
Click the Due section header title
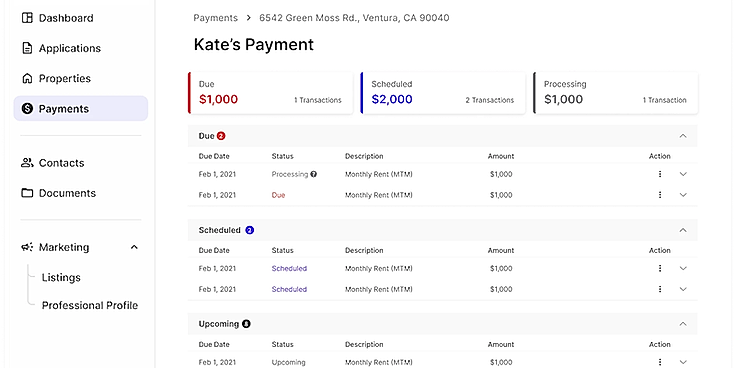pyautogui.click(x=206, y=136)
